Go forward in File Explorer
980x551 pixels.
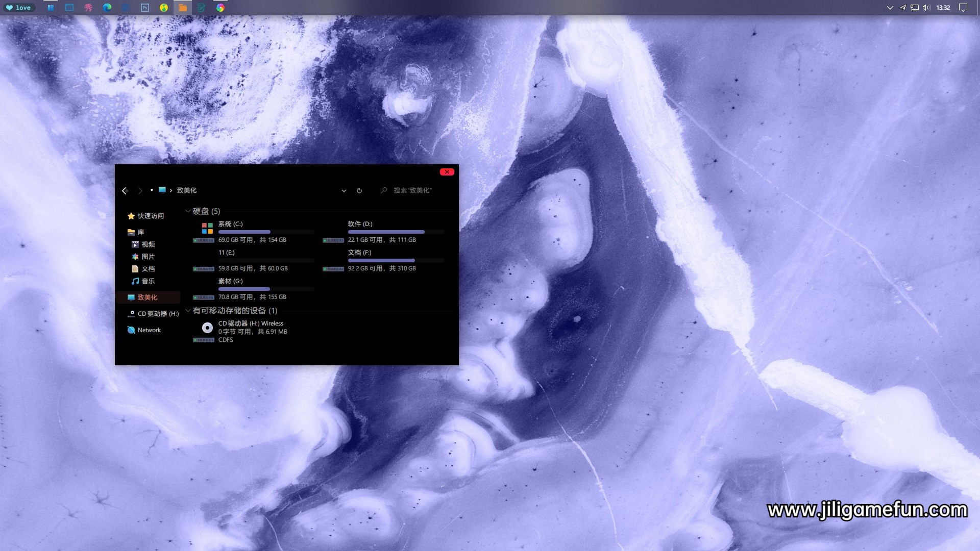tap(140, 191)
